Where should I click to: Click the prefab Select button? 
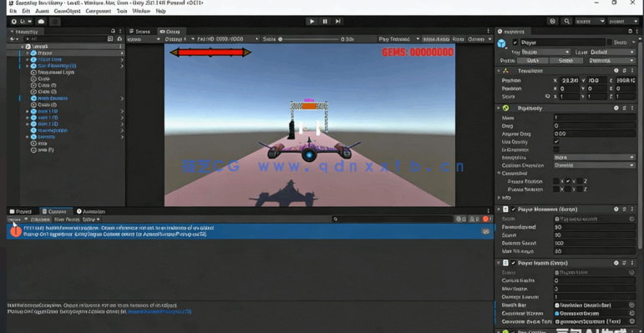point(567,60)
